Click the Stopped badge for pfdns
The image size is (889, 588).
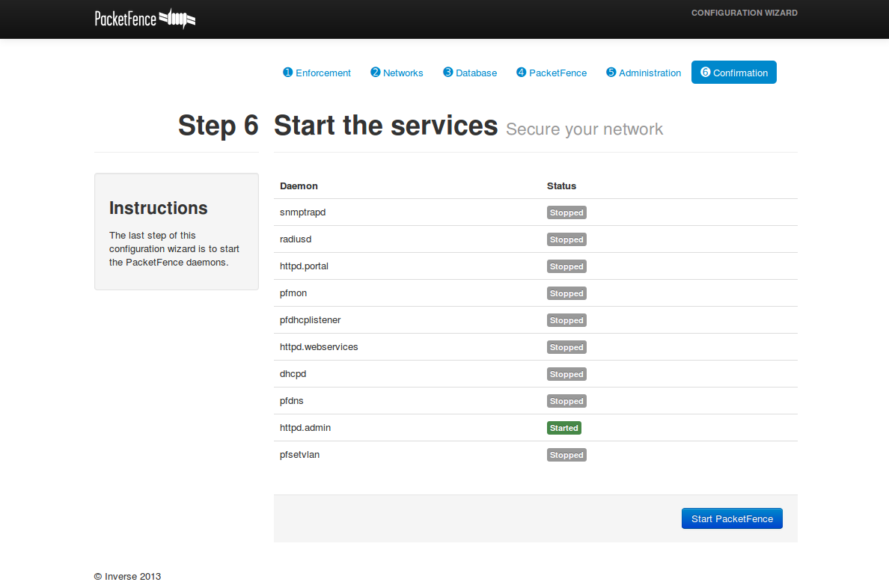click(x=566, y=401)
